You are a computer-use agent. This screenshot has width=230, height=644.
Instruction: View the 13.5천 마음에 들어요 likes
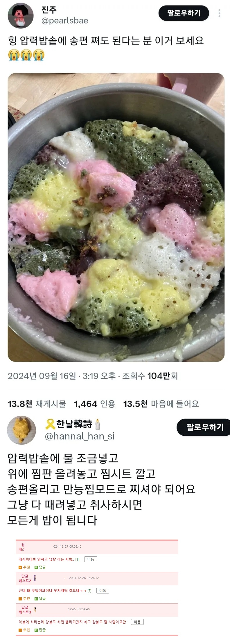pos(161,404)
